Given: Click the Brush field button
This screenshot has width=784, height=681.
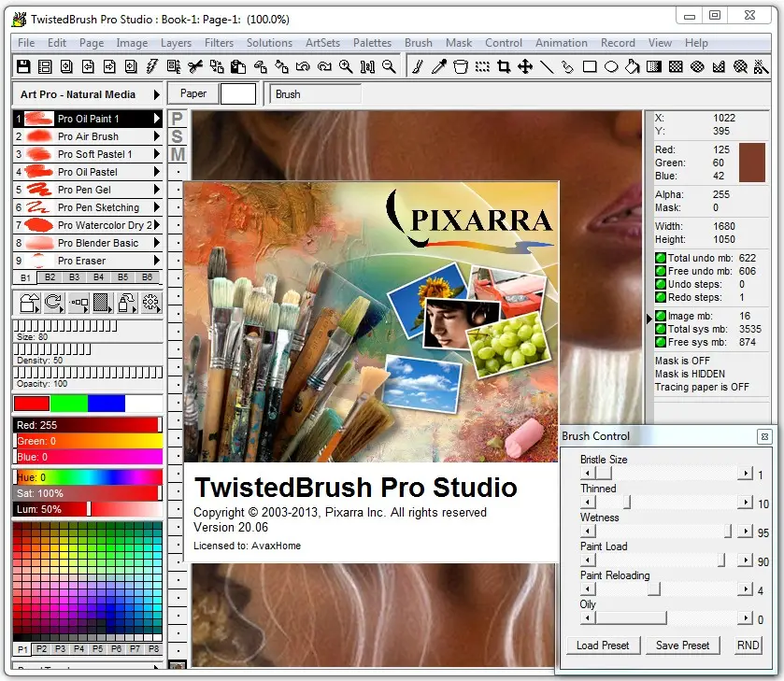Looking at the screenshot, I should pyautogui.click(x=315, y=94).
